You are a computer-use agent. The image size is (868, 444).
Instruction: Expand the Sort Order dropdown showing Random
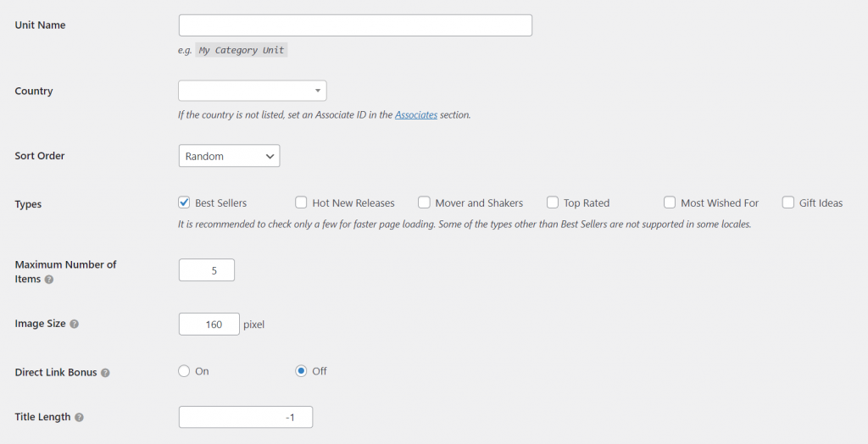click(x=229, y=156)
